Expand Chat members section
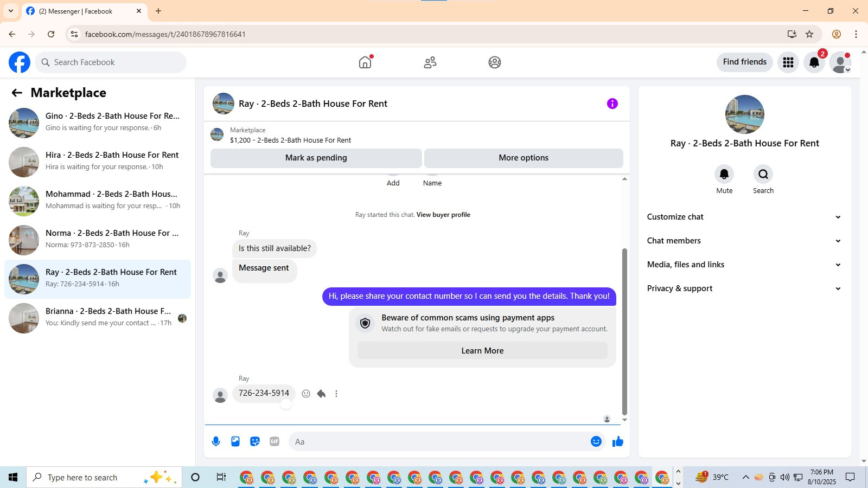Screen dimensions: 868x488 click(744, 241)
